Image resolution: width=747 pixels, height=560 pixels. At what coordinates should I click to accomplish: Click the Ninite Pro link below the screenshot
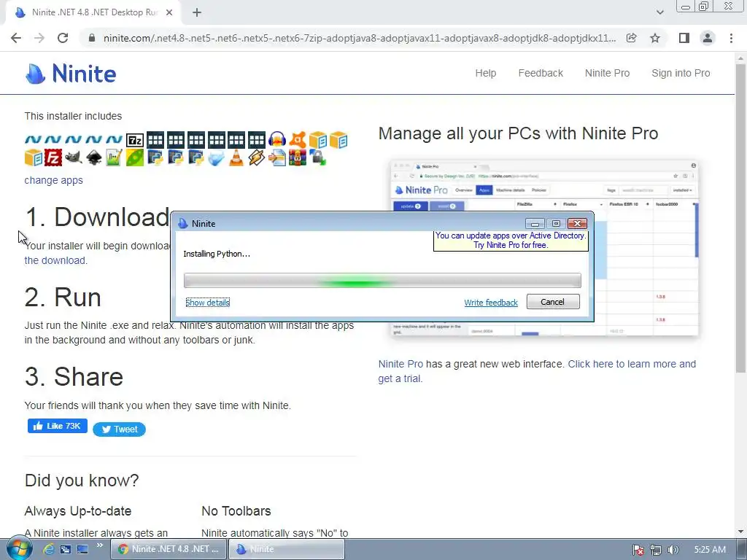pyautogui.click(x=400, y=364)
